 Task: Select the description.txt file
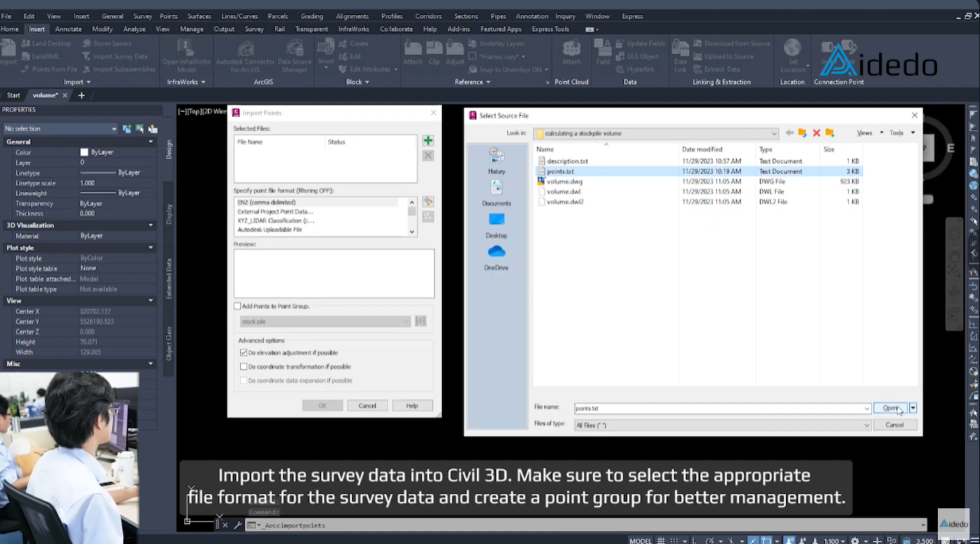567,161
